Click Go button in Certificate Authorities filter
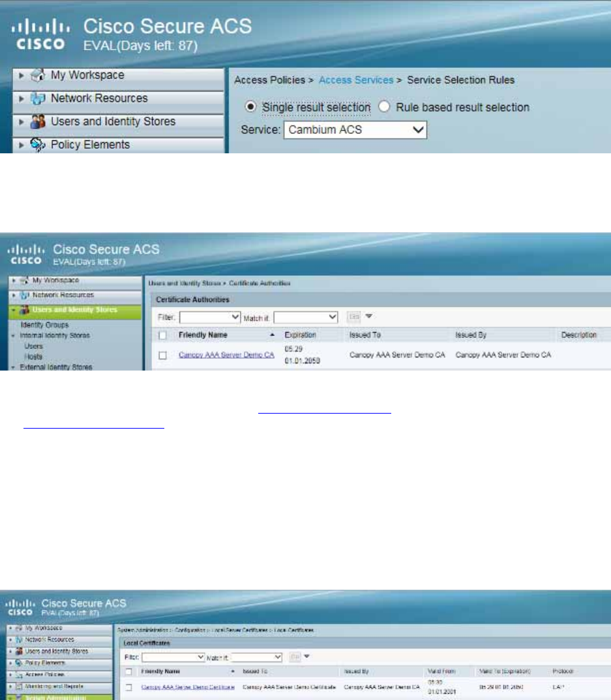 pos(354,316)
